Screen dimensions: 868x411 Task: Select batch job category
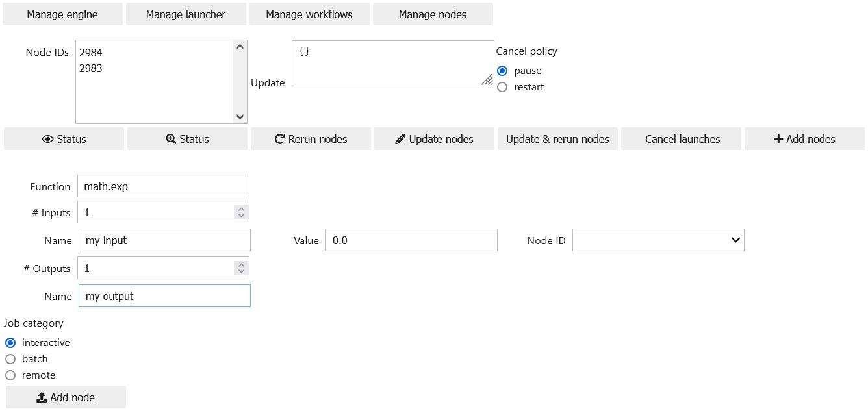(10, 359)
